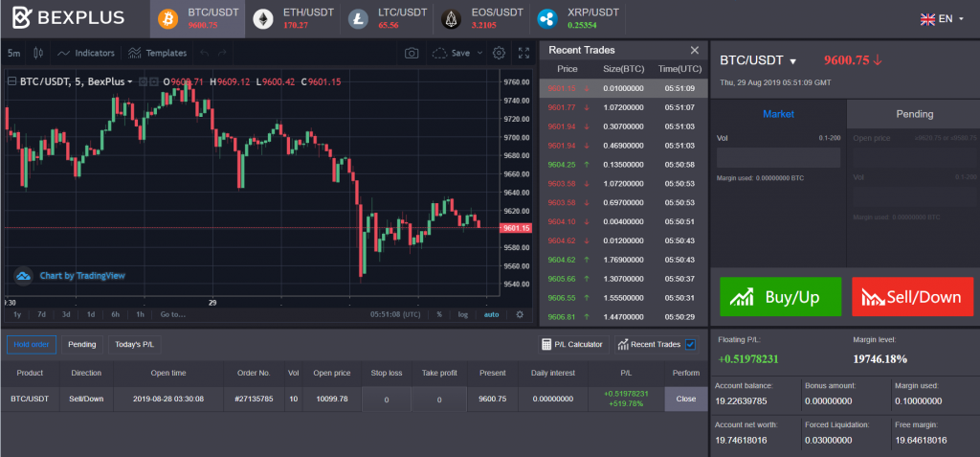Undo the last chart action
Viewport: 980px width, 457px height.
pyautogui.click(x=204, y=54)
